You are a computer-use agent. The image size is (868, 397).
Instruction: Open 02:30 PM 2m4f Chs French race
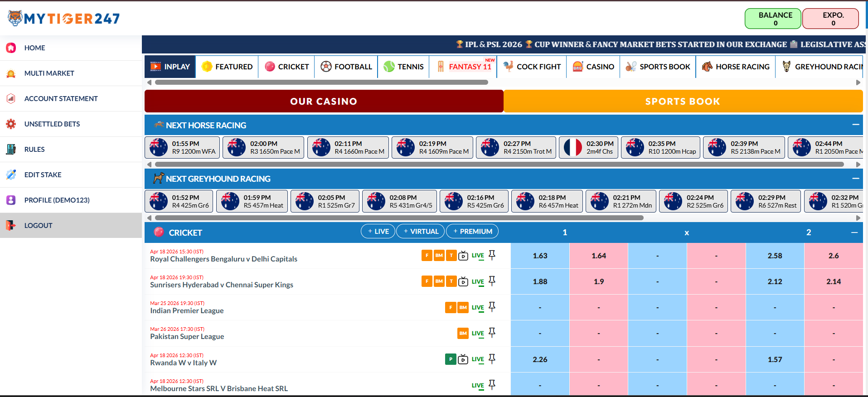click(588, 147)
